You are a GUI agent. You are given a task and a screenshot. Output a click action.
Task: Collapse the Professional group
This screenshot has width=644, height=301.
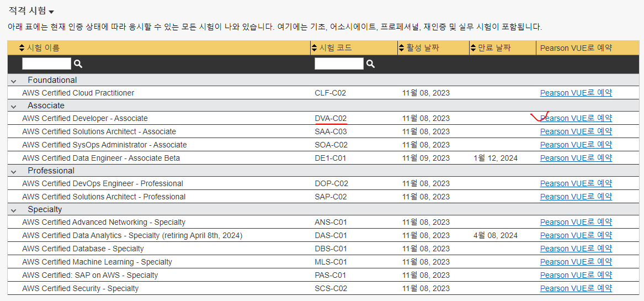pyautogui.click(x=14, y=171)
